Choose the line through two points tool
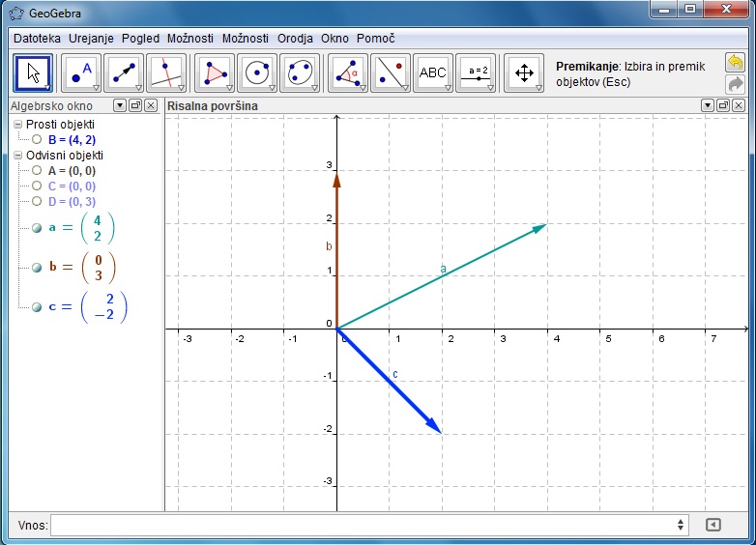Image resolution: width=756 pixels, height=545 pixels. coord(124,72)
